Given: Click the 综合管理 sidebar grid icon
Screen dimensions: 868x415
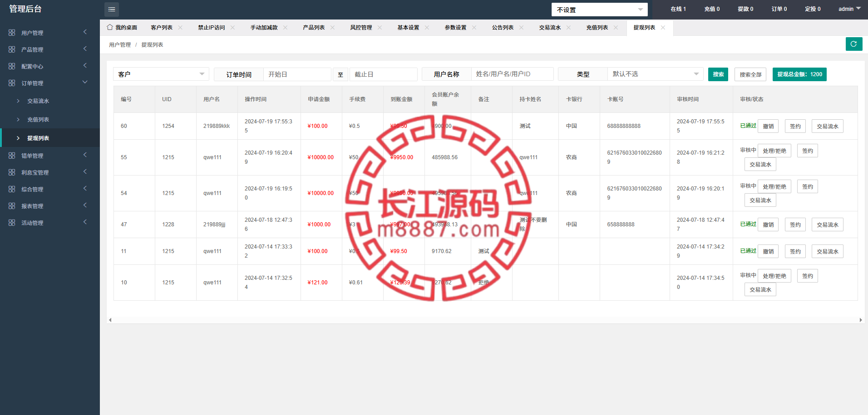Looking at the screenshot, I should (12, 189).
